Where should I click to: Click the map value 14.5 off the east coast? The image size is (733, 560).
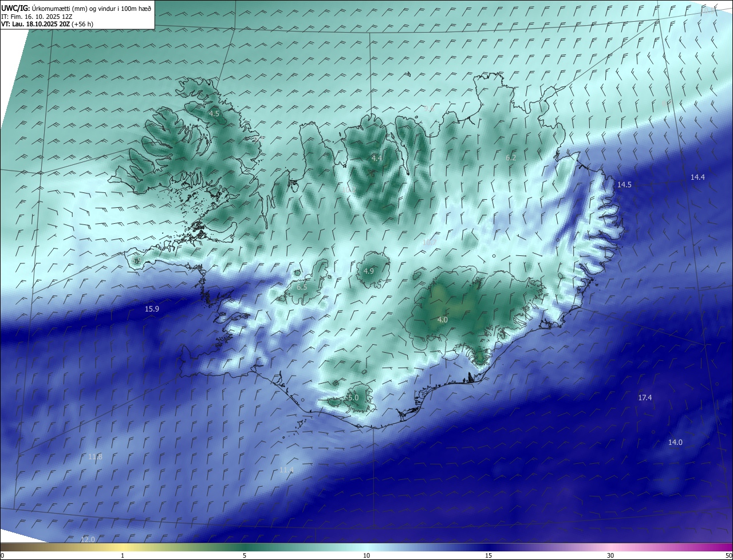click(x=624, y=184)
